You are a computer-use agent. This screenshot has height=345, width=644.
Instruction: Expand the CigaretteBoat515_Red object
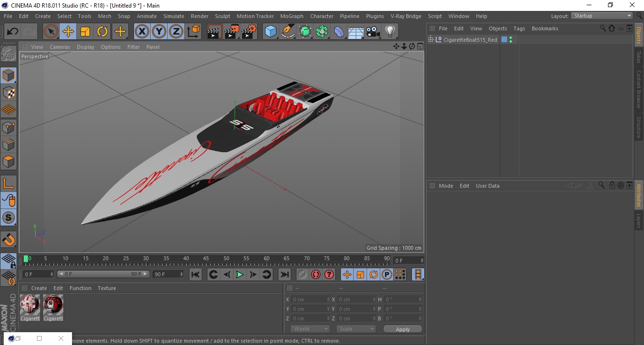[431, 40]
